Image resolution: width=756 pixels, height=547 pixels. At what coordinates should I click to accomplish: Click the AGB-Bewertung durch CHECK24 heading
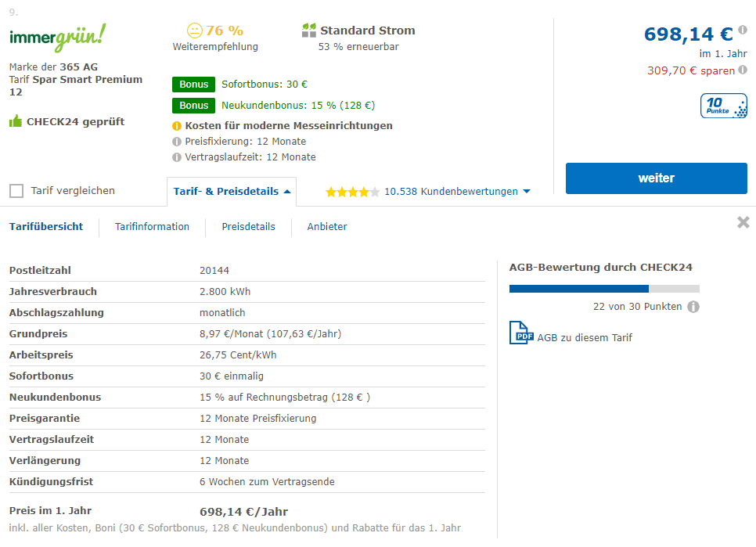(x=601, y=268)
